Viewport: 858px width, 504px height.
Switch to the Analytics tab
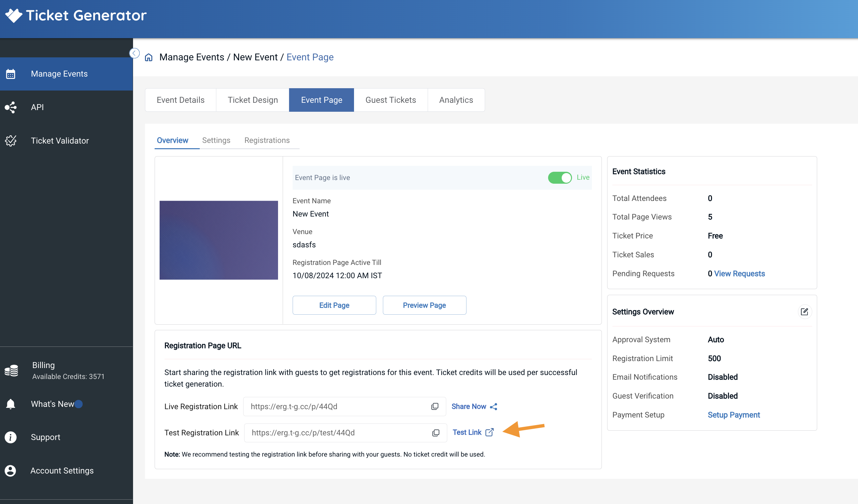coord(456,100)
